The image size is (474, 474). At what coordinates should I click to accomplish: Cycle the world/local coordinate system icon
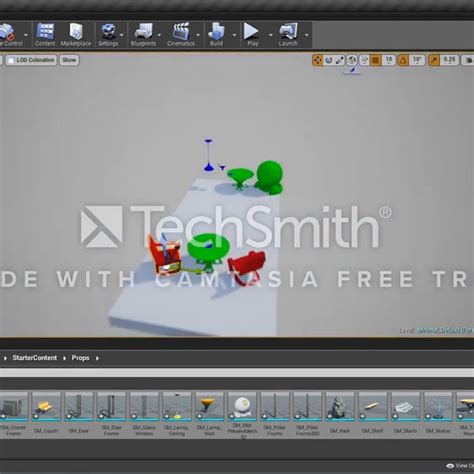coord(352,60)
